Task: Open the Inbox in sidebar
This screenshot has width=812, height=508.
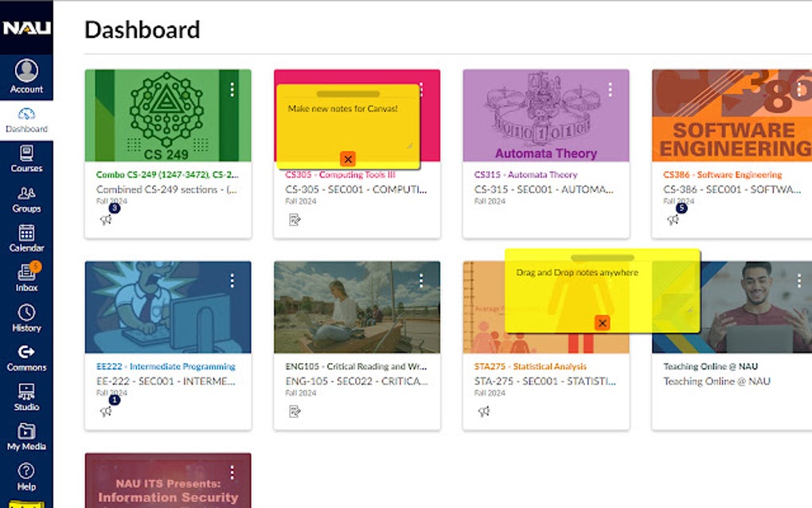Action: pyautogui.click(x=26, y=276)
